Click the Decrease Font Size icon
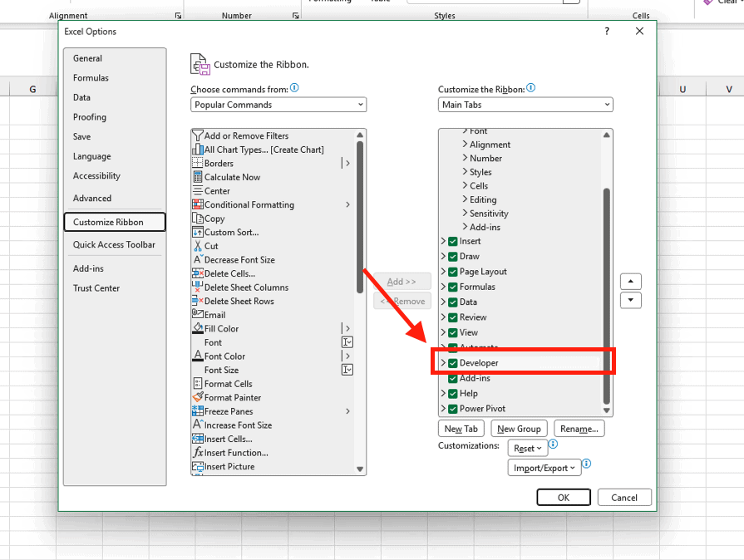Viewport: 744px width, 560px height. [x=198, y=259]
